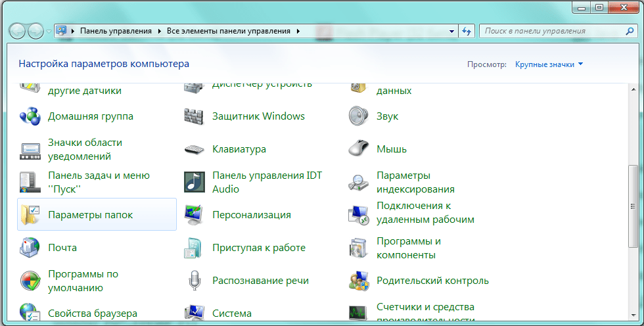Open Значки области уведомлений icon
The width and height of the screenshot is (644, 326).
pyautogui.click(x=30, y=151)
